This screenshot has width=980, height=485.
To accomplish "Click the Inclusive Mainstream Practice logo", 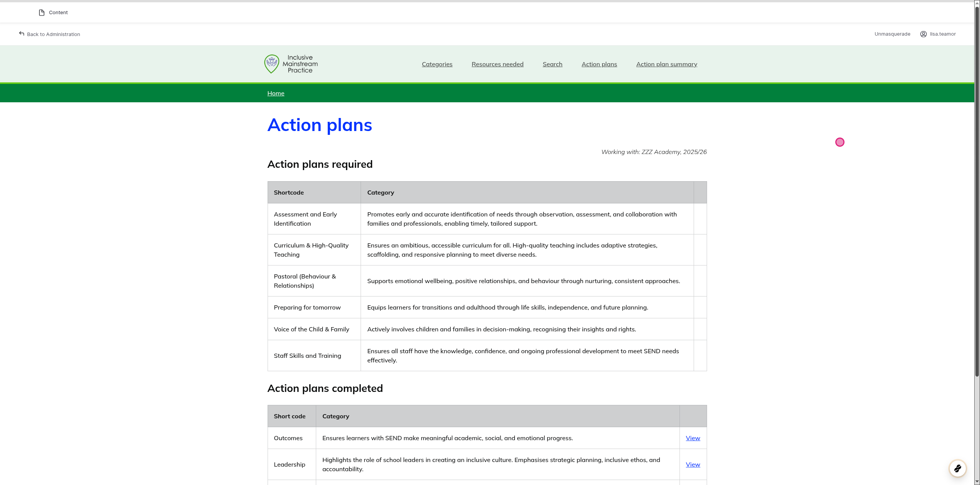I will coord(291,64).
